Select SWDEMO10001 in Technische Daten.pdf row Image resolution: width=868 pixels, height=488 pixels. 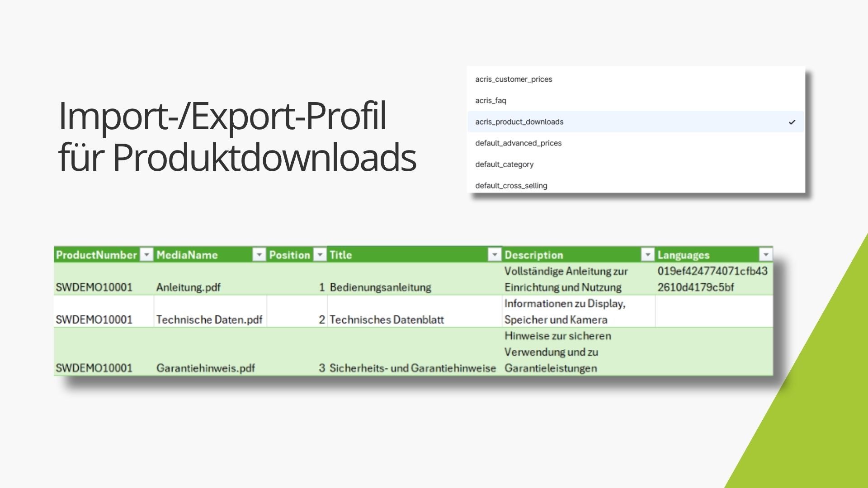pyautogui.click(x=104, y=311)
